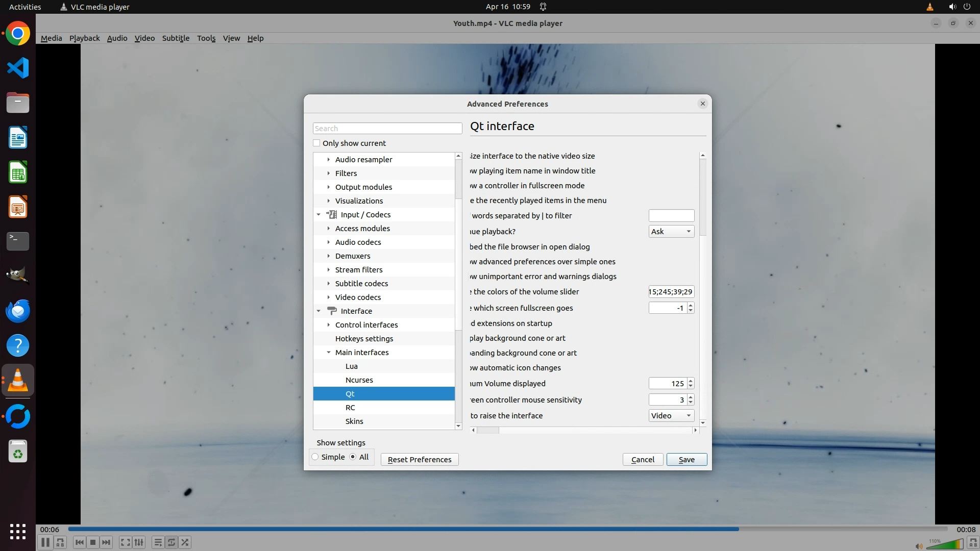The height and width of the screenshot is (551, 980).
Task: Pause playback with the pause button
Action: click(45, 542)
